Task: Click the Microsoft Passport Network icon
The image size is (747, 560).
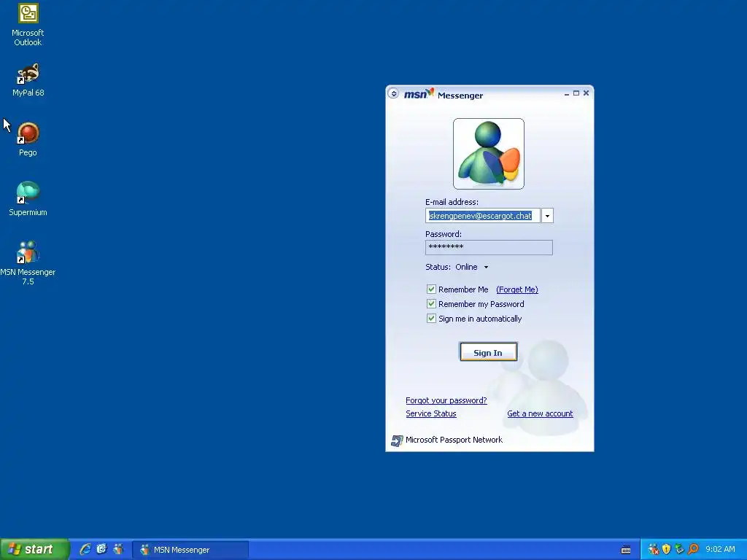Action: [396, 440]
